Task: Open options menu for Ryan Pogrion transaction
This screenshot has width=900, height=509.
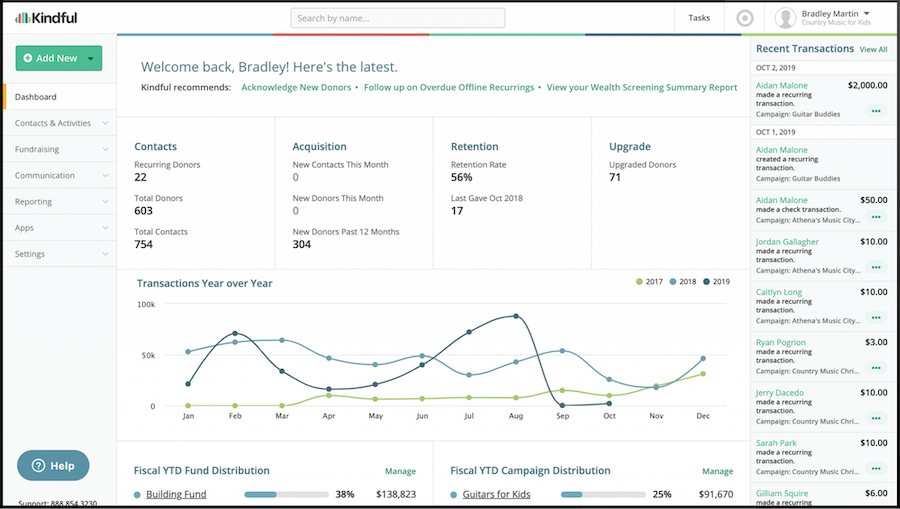Action: click(x=876, y=368)
